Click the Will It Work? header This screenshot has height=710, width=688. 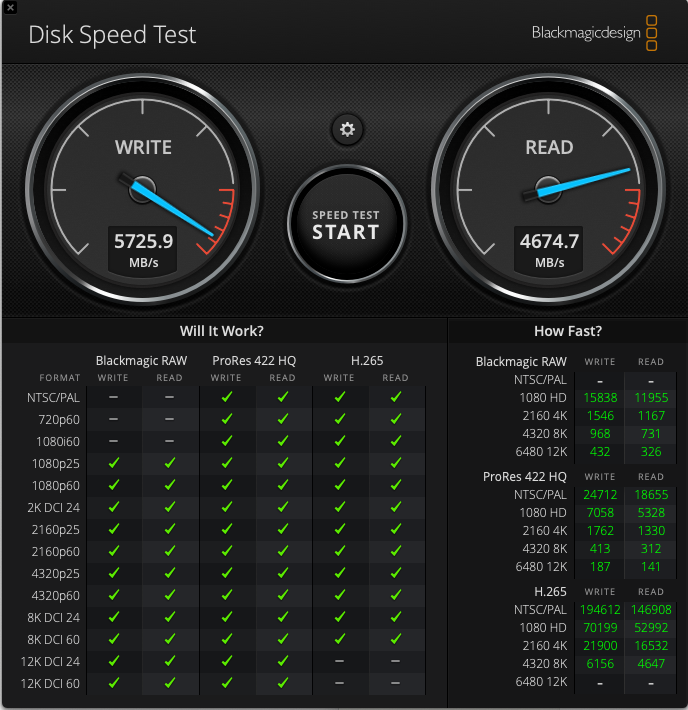[222, 331]
